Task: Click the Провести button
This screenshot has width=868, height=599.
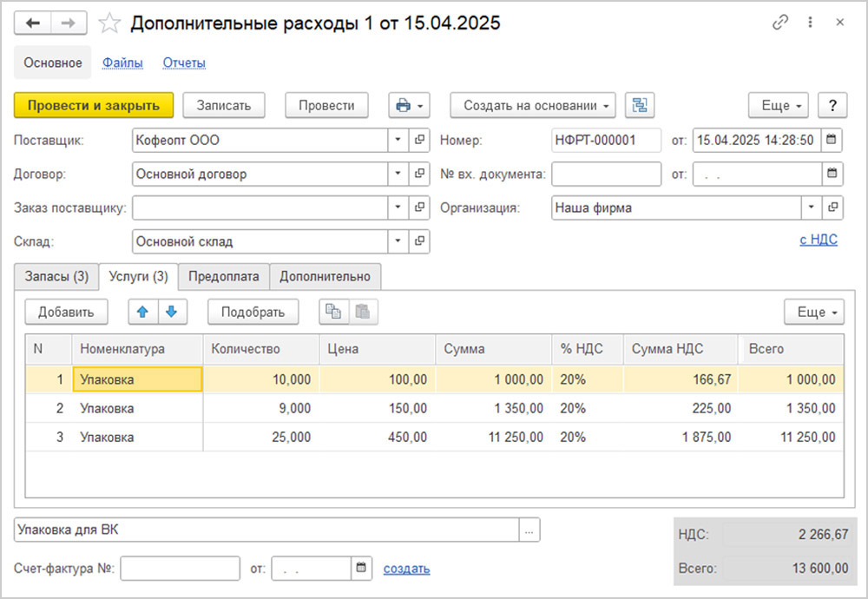Action: pos(326,105)
